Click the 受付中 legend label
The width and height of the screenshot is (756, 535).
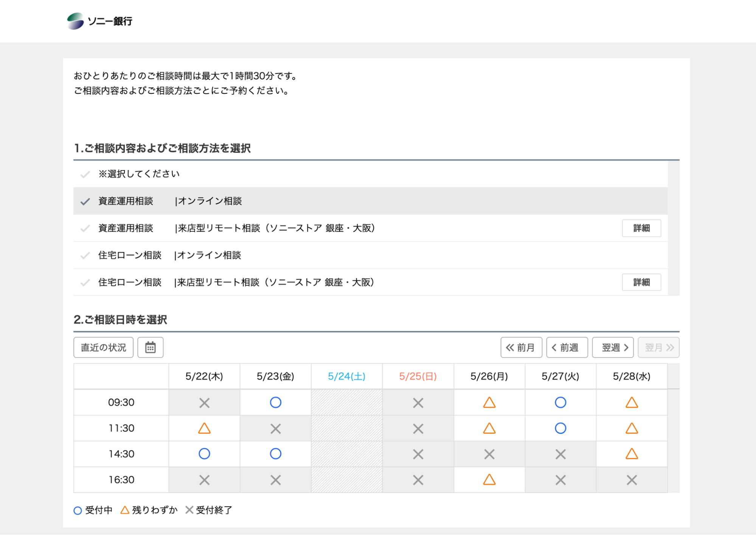[99, 510]
